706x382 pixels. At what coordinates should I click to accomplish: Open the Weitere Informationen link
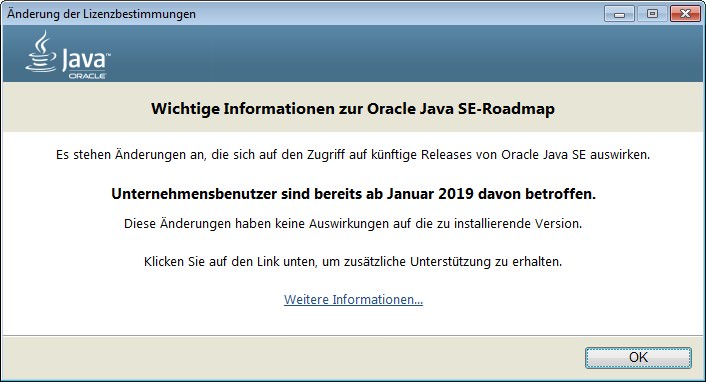click(x=353, y=300)
